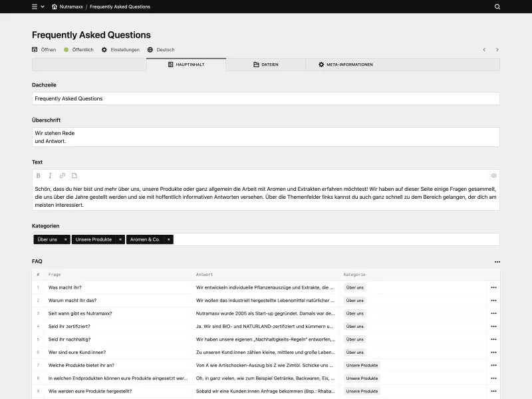Select bold formatting in the text editor
The image size is (532, 399).
38,176
